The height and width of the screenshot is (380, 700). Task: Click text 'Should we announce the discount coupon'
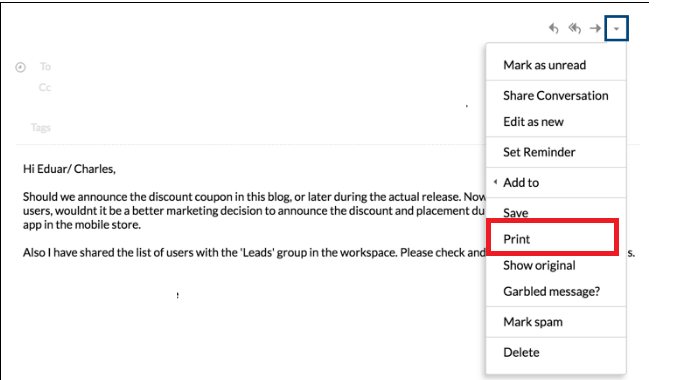tap(128, 197)
